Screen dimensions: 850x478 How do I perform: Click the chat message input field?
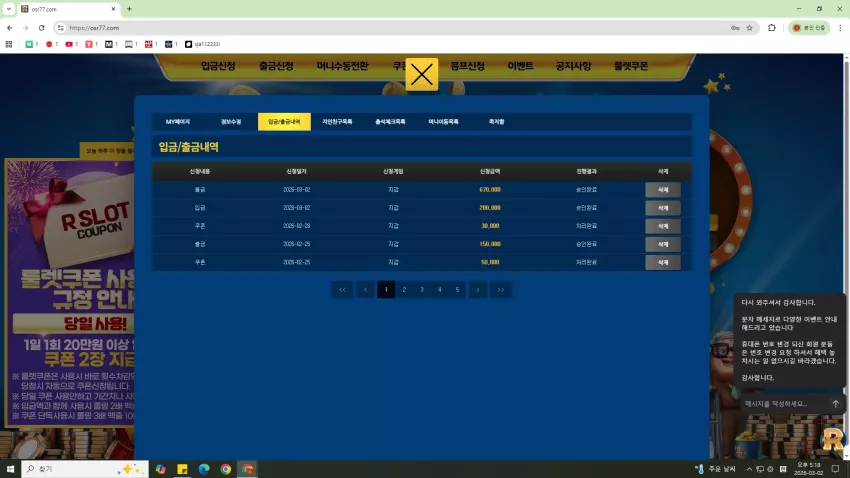(x=784, y=404)
